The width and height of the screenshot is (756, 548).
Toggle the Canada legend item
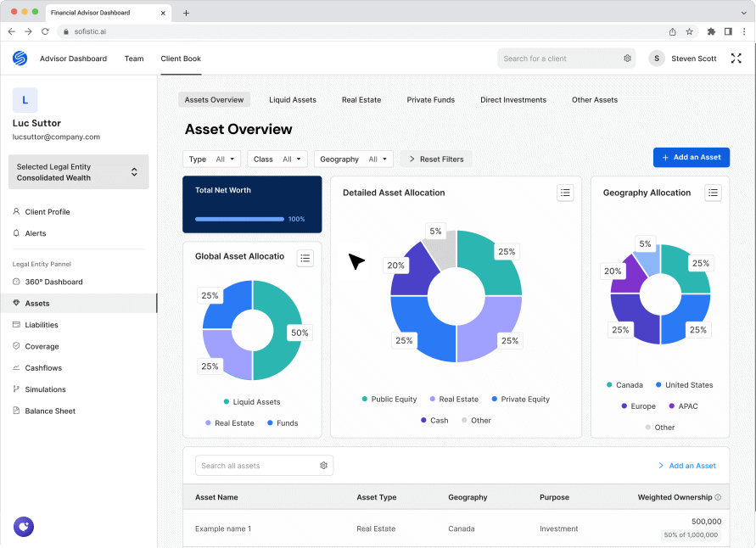click(x=624, y=385)
